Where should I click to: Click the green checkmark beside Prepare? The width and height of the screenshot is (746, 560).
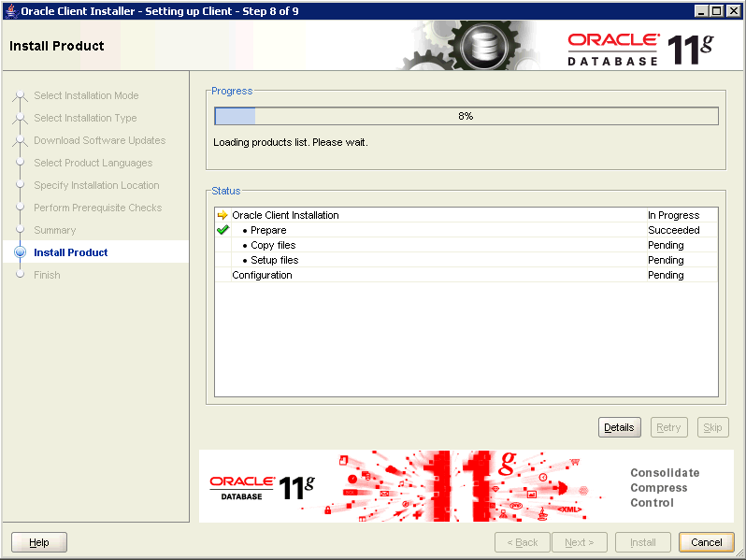click(222, 230)
